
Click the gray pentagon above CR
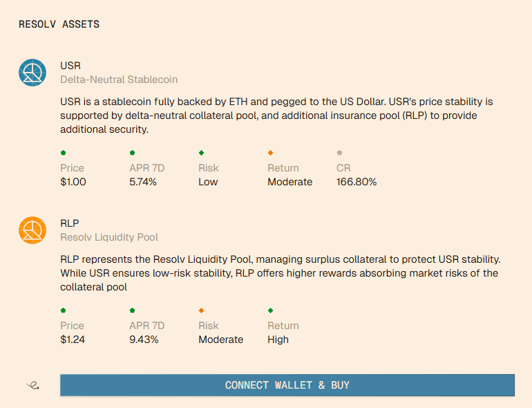340,153
